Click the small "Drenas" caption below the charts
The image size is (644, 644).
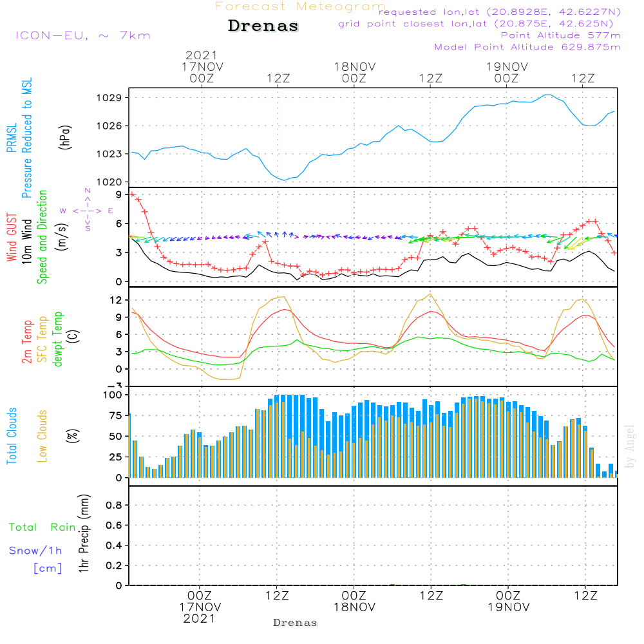[296, 623]
